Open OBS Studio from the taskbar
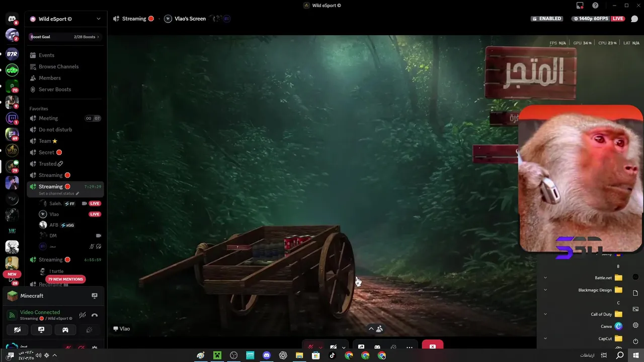 coord(234,355)
